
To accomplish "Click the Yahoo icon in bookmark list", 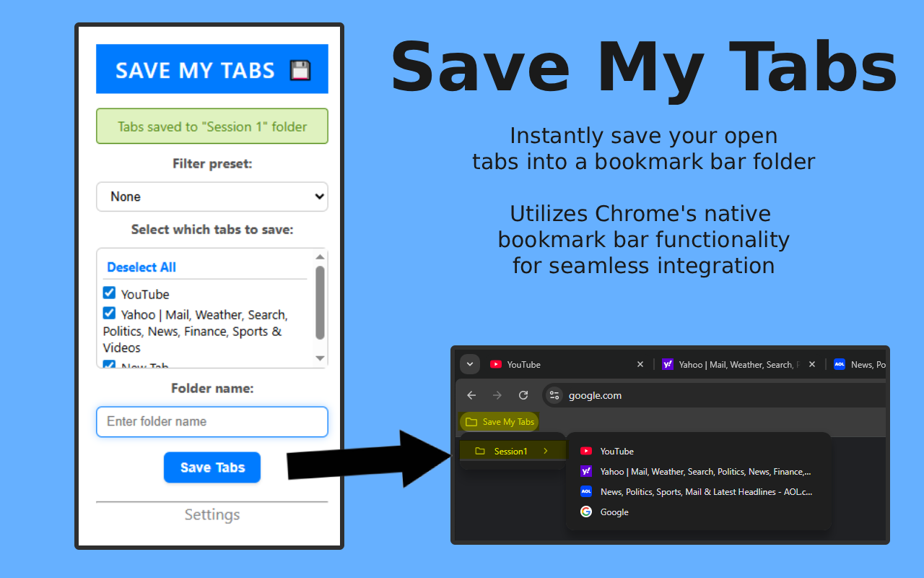I will (x=586, y=471).
